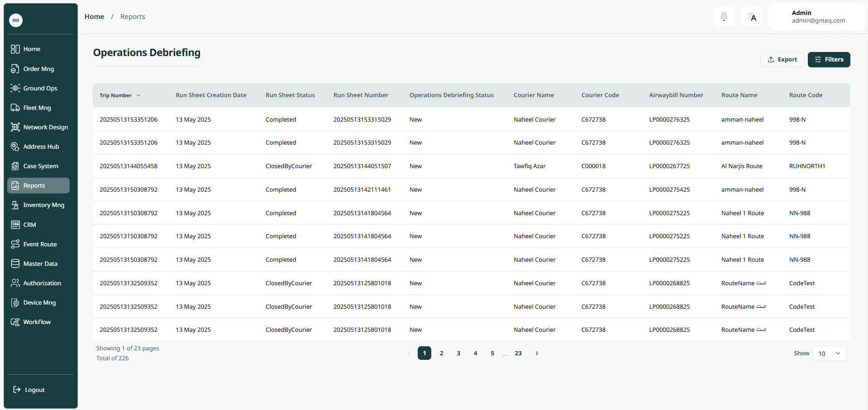Open Address Hub in sidebar

point(41,146)
